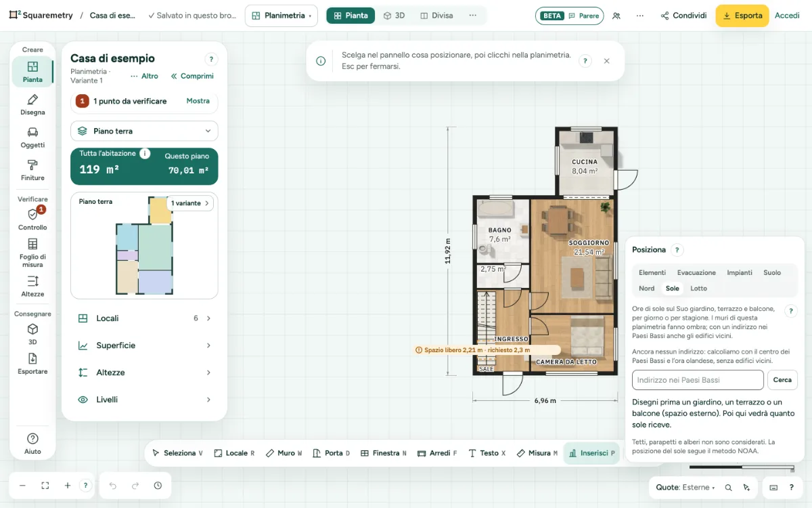Open the Quote Esterne dropdown

tap(685, 487)
